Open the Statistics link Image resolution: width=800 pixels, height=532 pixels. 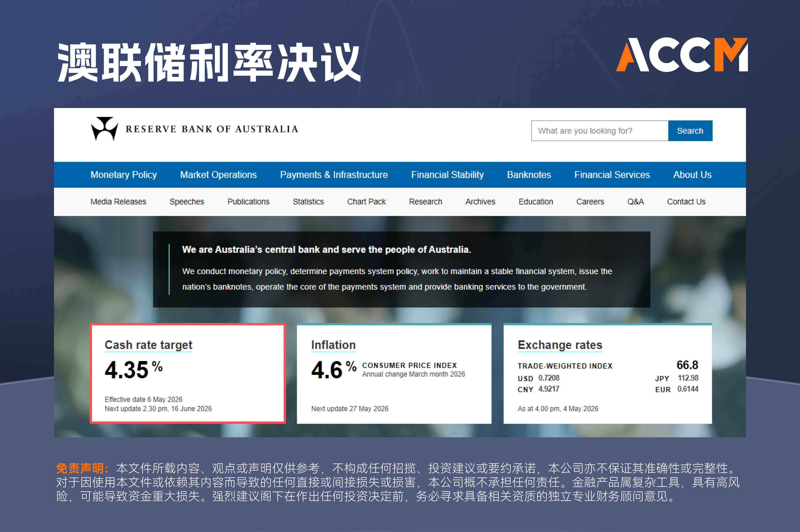308,202
